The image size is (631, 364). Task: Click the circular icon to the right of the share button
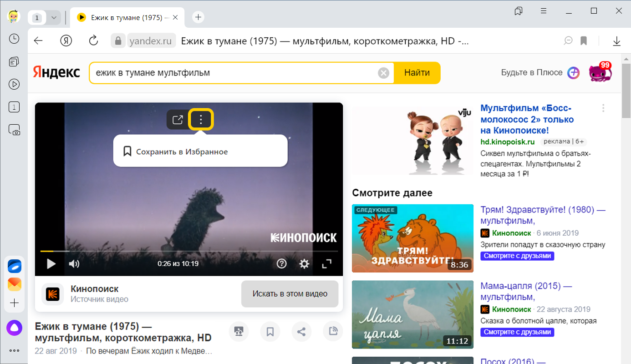[333, 332]
